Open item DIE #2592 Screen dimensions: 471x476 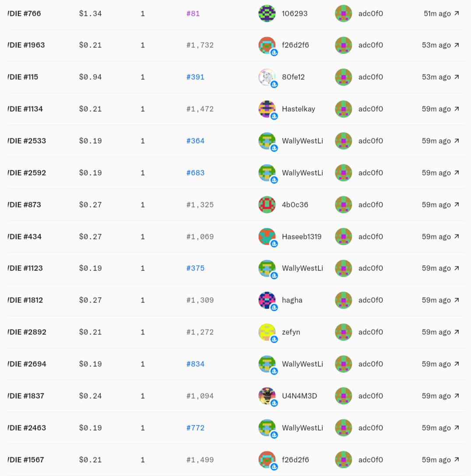27,173
